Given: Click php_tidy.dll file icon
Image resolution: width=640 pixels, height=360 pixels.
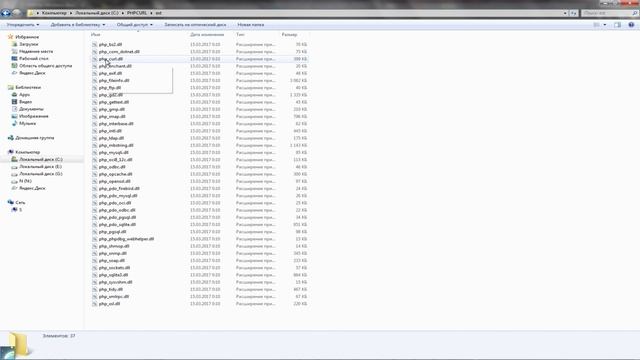Looking at the screenshot, I should (95, 289).
